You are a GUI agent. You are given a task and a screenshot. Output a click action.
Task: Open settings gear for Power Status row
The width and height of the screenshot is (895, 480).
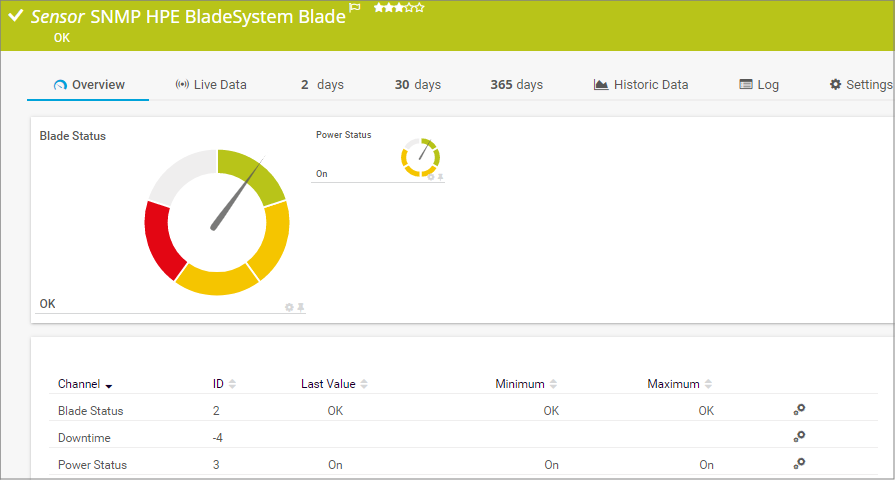pyautogui.click(x=799, y=463)
